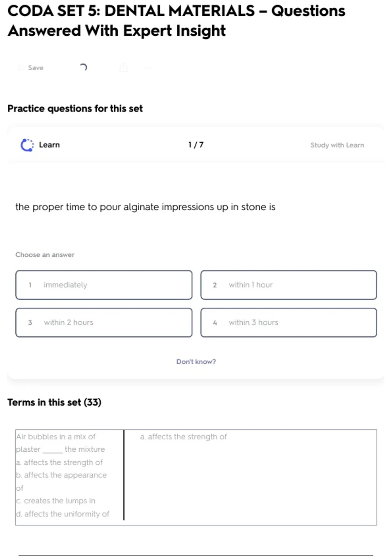Select the 'within 3 hours' option

pyautogui.click(x=288, y=322)
